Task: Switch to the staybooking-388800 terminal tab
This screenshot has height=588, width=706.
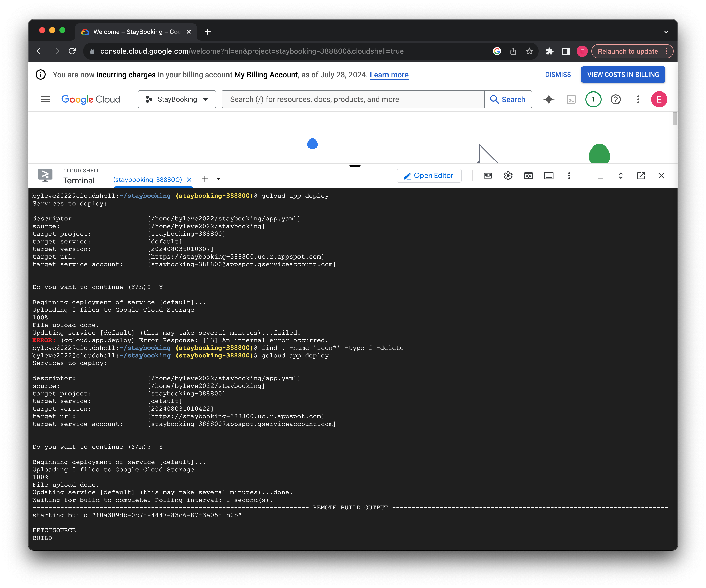Action: click(148, 179)
